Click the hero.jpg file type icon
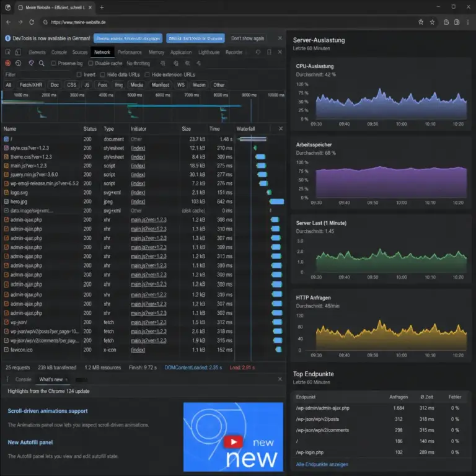The image size is (476, 476). pos(6,201)
